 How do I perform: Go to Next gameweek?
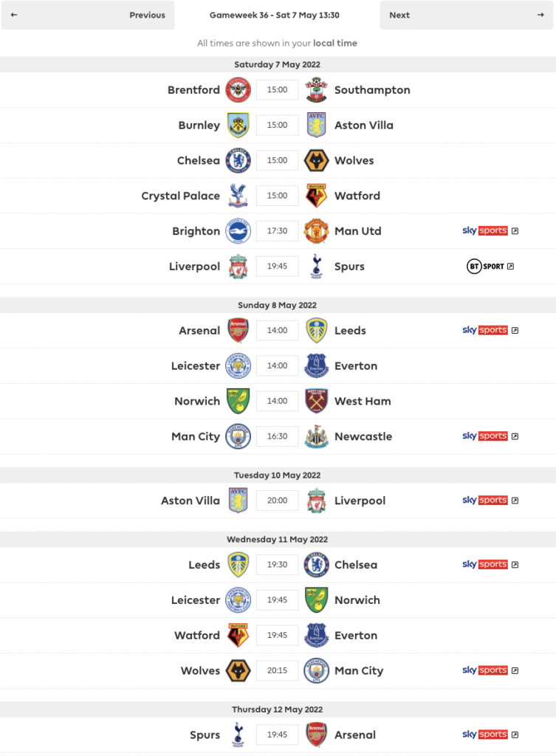[x=467, y=15]
